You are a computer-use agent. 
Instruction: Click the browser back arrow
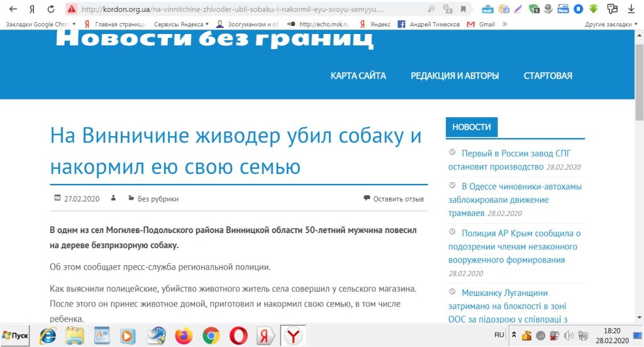pos(13,9)
